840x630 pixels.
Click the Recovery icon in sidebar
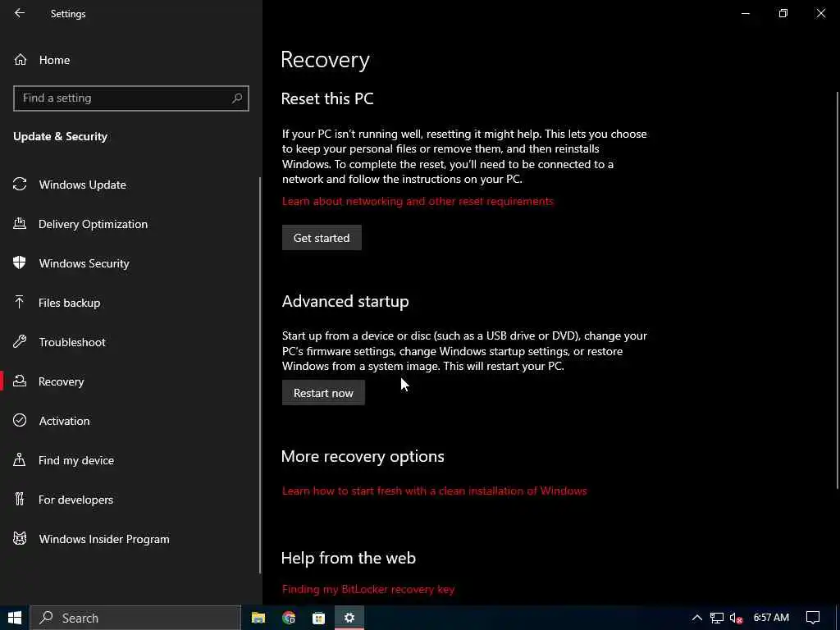[x=20, y=381]
